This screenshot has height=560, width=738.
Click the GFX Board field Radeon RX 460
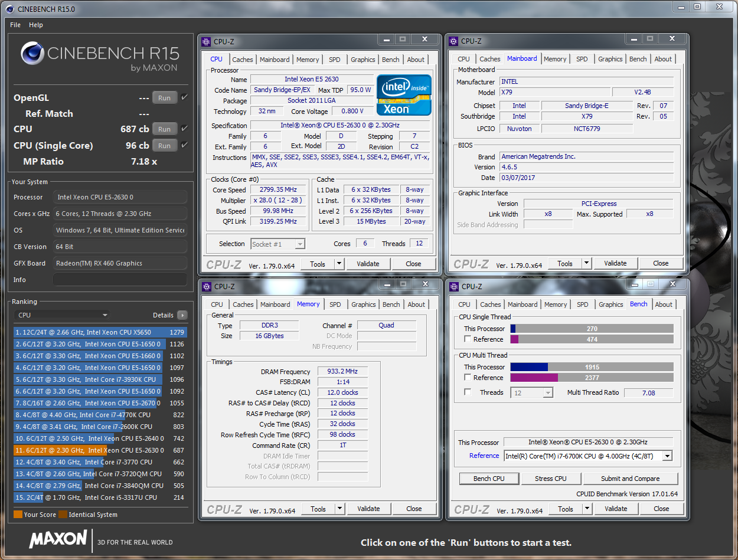coord(120,263)
